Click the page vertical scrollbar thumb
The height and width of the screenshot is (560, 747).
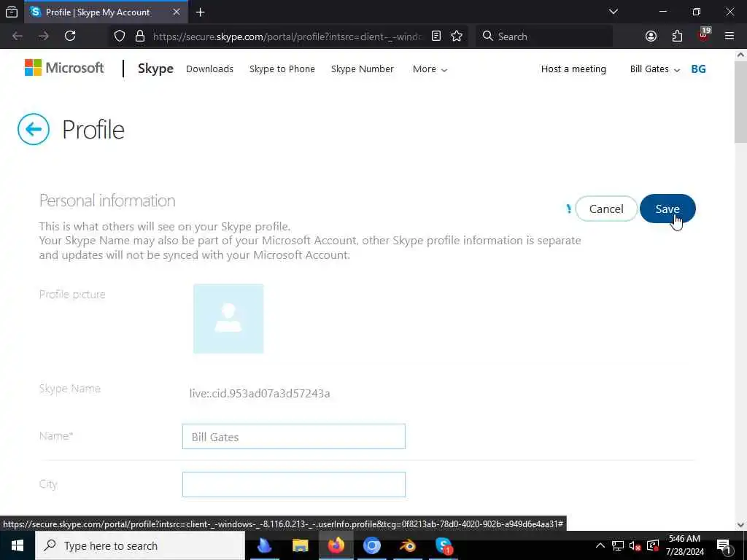(x=741, y=101)
